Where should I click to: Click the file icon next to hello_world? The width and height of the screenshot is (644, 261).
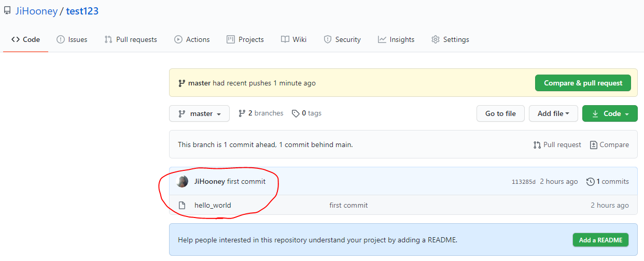tap(182, 205)
